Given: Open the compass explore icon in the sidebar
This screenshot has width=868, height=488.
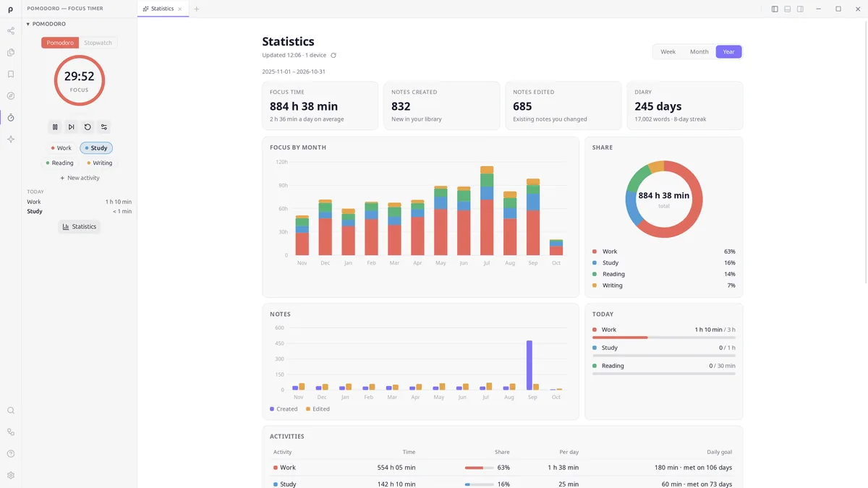Looking at the screenshot, I should (11, 95).
